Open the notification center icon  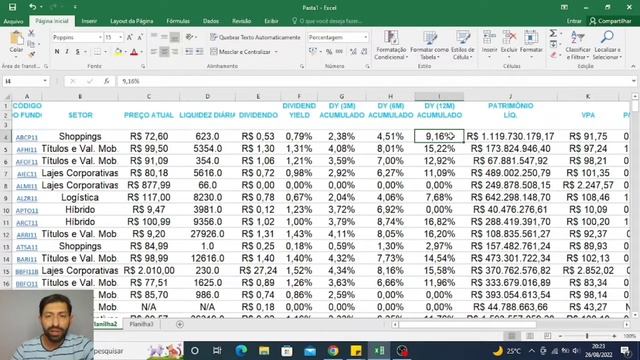(625, 351)
